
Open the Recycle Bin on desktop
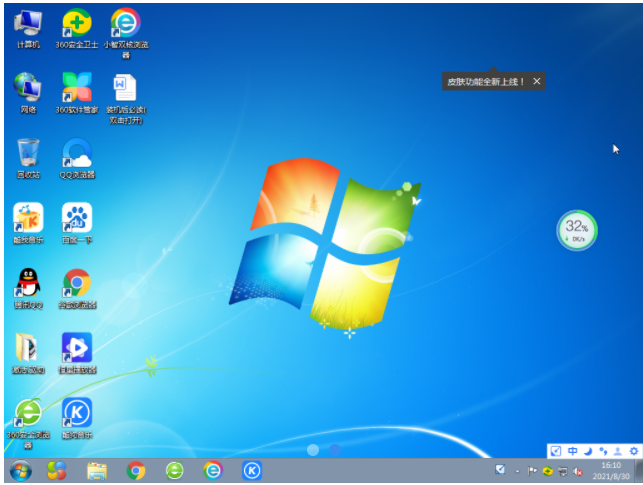[x=28, y=154]
